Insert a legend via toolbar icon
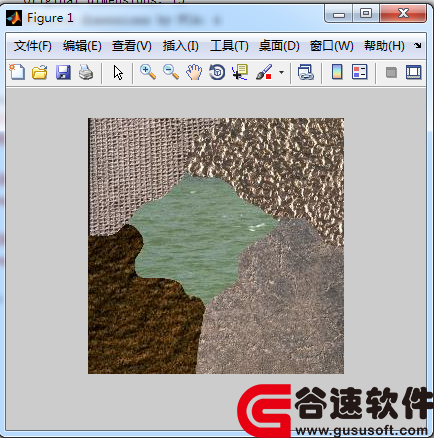Screen dimensions: 434x438 (x=360, y=72)
